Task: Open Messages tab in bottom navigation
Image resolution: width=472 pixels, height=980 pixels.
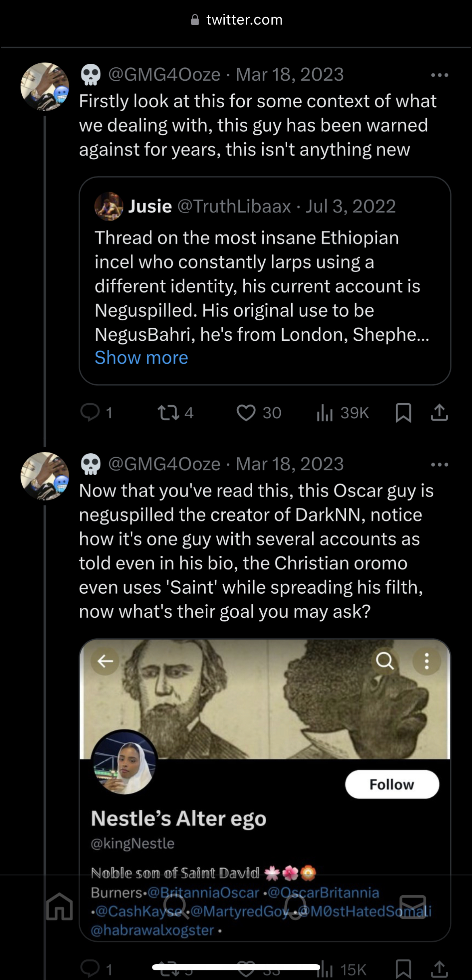Action: 413,906
